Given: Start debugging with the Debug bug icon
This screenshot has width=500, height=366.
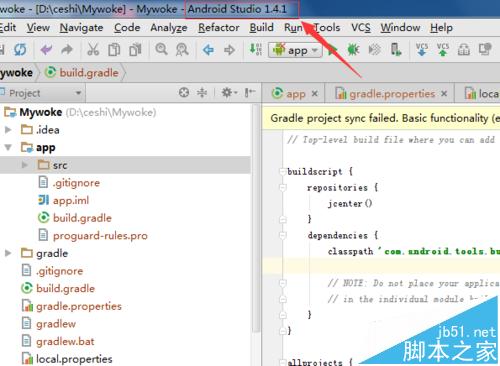Looking at the screenshot, I should tap(353, 50).
